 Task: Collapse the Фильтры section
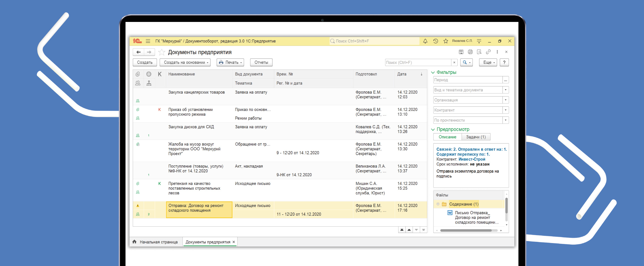(x=433, y=73)
